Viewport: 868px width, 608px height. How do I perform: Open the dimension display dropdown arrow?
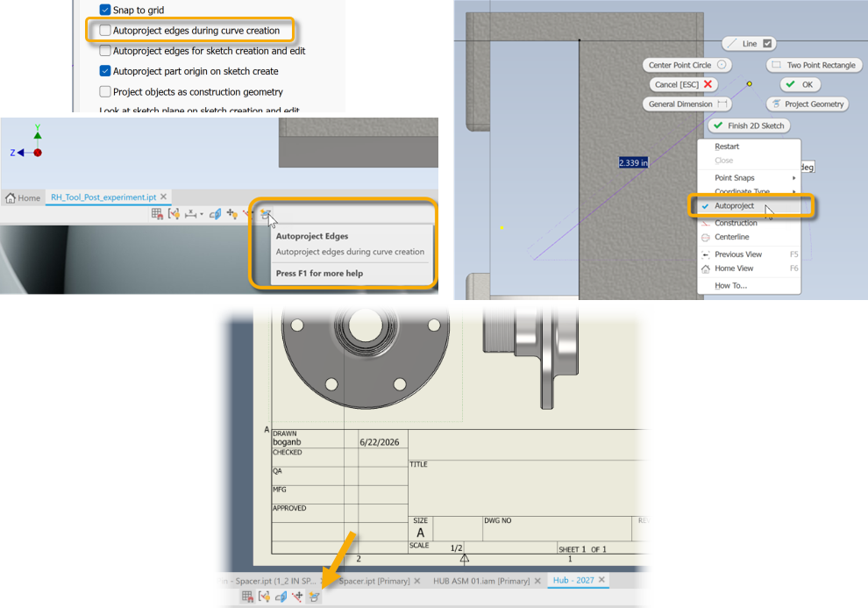pyautogui.click(x=202, y=214)
